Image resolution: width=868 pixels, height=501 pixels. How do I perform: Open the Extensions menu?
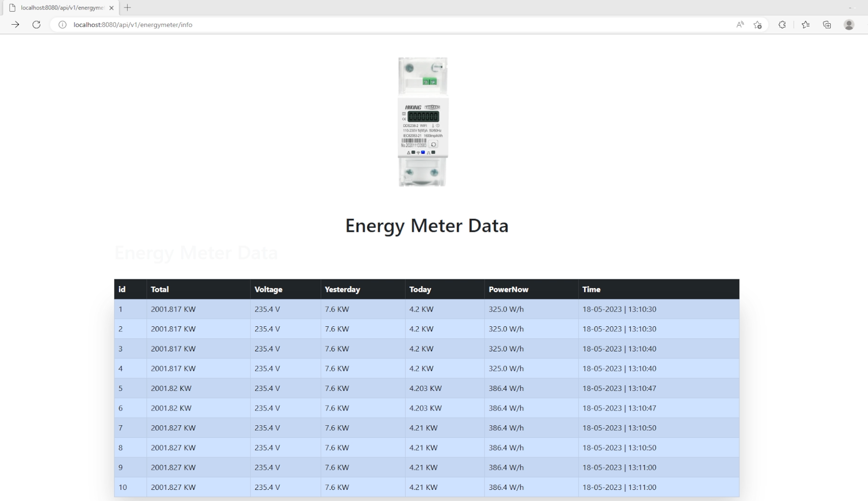(x=782, y=25)
